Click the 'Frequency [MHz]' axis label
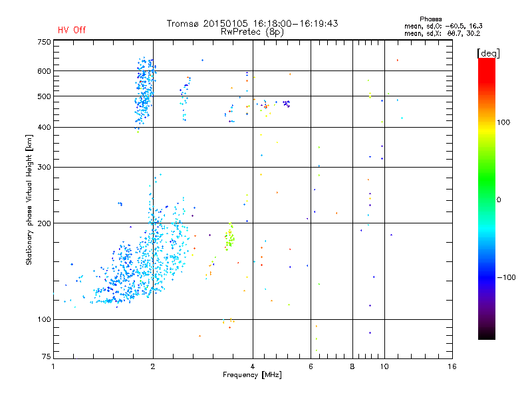Viewport: 532px width, 399px height. click(x=252, y=375)
